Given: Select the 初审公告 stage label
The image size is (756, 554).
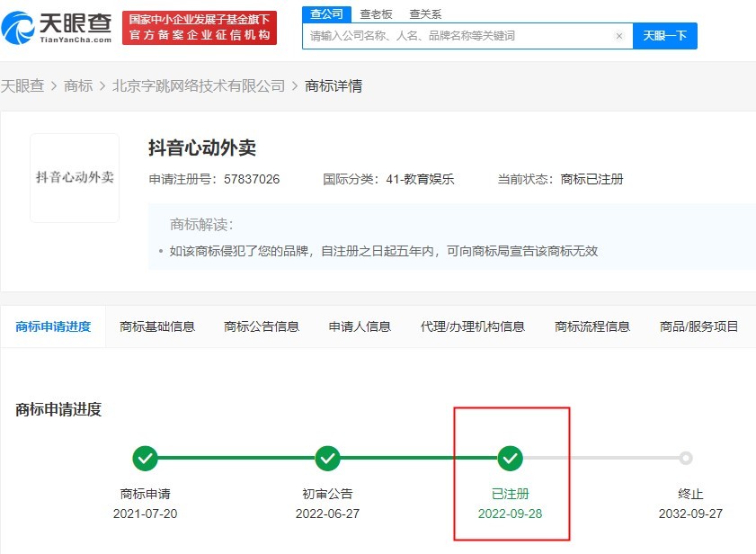Looking at the screenshot, I should (327, 494).
